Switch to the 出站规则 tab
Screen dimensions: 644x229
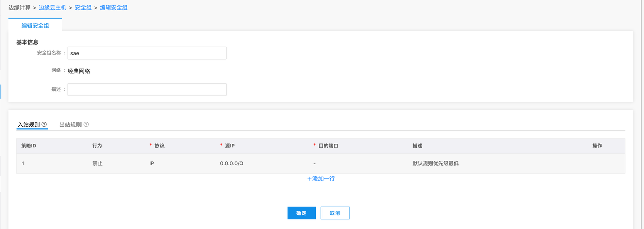(70, 124)
